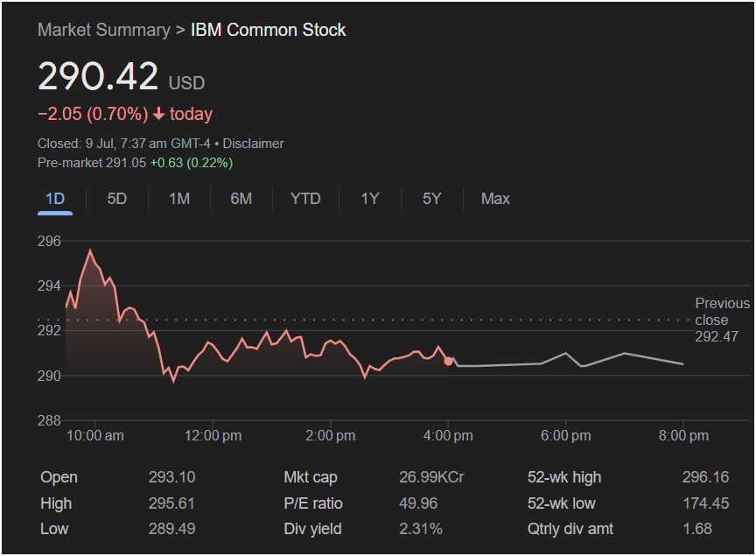
Task: Click the Mkt cap label
Action: [x=311, y=477]
